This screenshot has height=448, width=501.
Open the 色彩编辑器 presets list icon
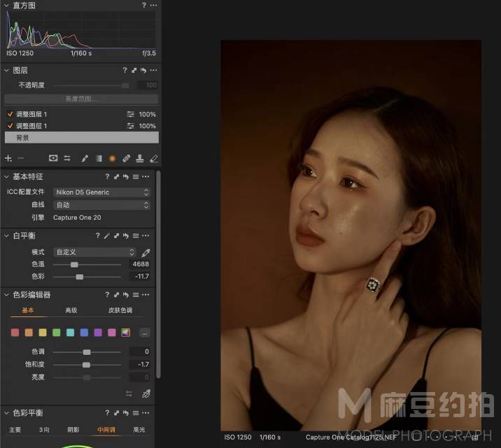coord(136,295)
